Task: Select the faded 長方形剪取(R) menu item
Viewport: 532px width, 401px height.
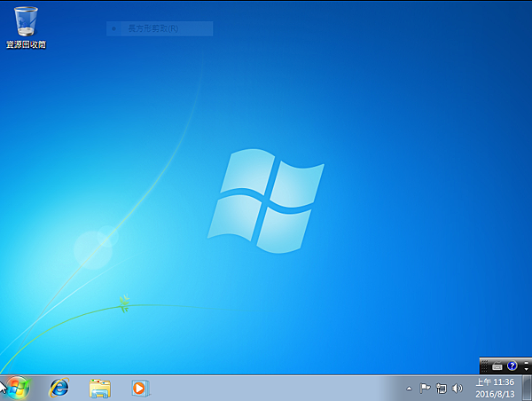Action: [x=160, y=28]
